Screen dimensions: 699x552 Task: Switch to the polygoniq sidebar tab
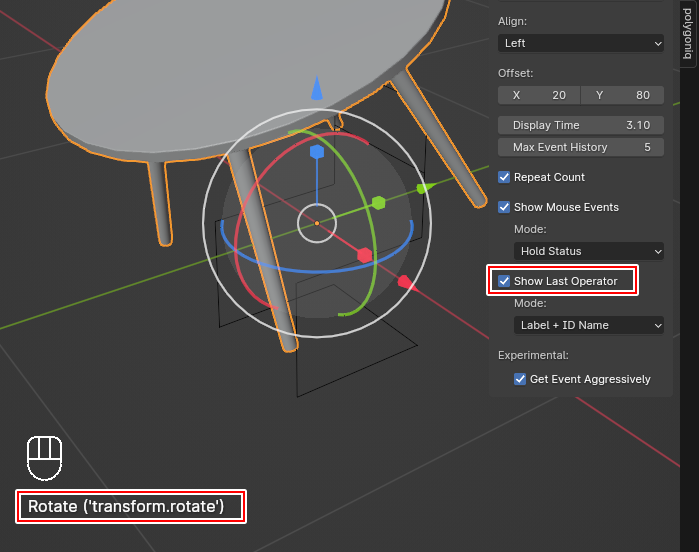pos(688,33)
